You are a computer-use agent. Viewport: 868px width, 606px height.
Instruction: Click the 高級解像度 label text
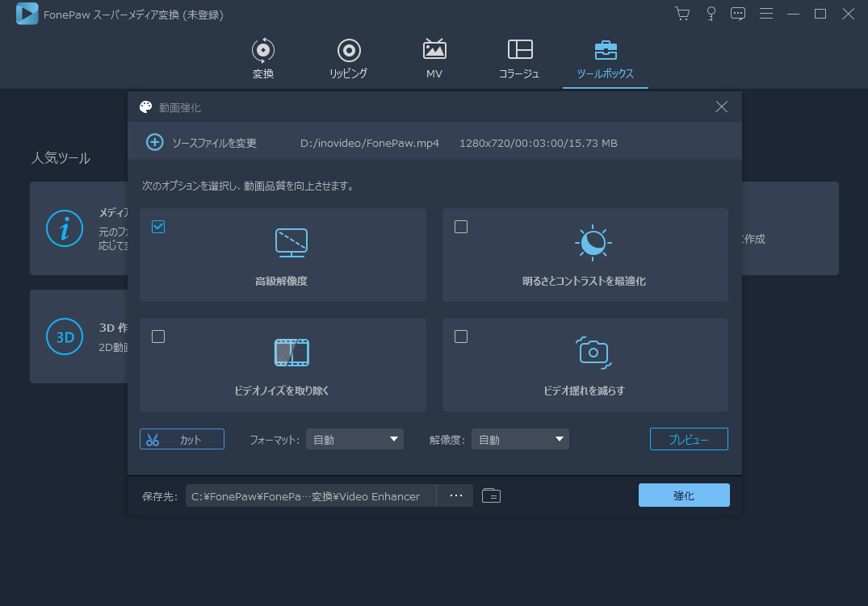(x=281, y=281)
